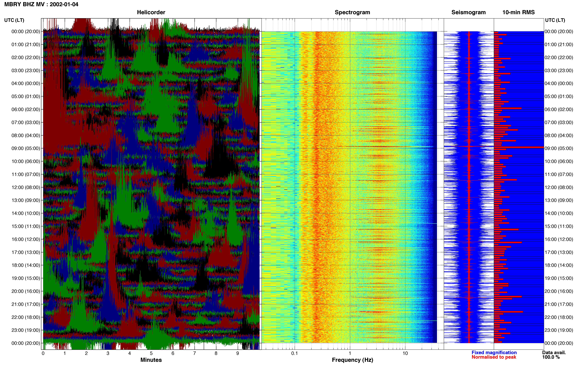Screen dimensions: 588x368
Task: Click left time label '03:00 (23:00)'
Action: pos(26,70)
